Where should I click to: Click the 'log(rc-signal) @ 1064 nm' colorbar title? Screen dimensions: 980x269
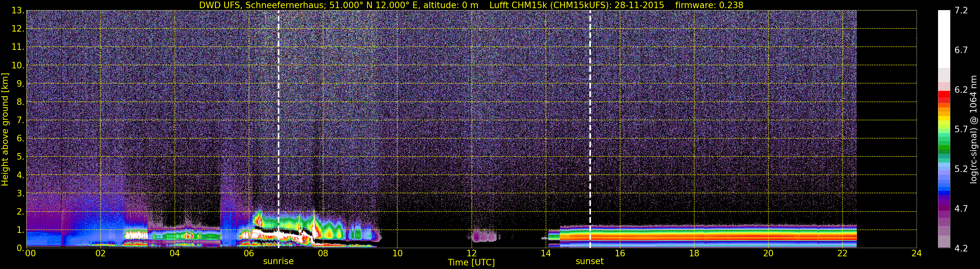coord(974,129)
